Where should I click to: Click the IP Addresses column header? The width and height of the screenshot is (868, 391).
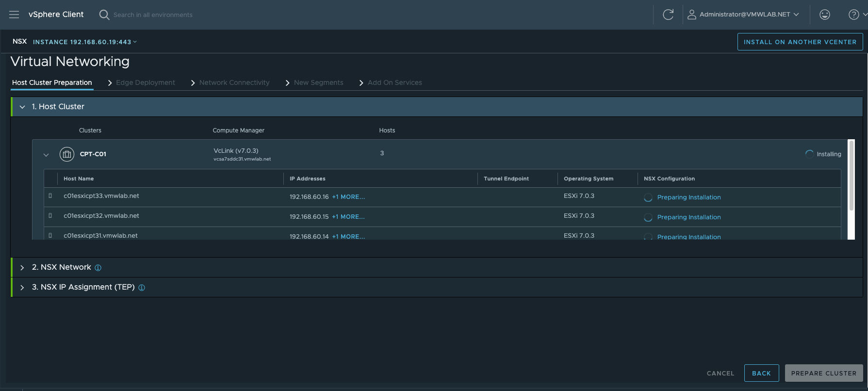coord(308,179)
